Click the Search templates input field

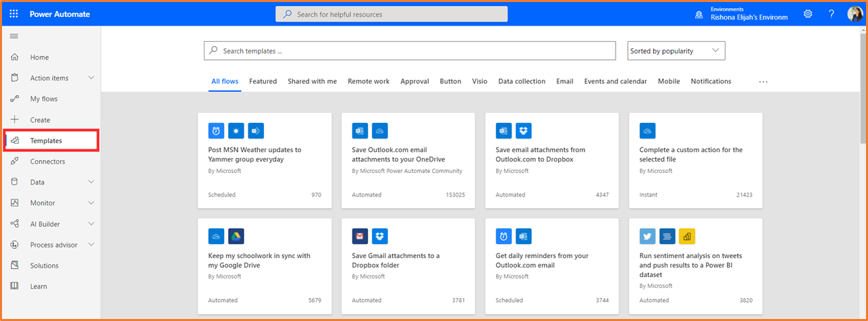pos(410,51)
